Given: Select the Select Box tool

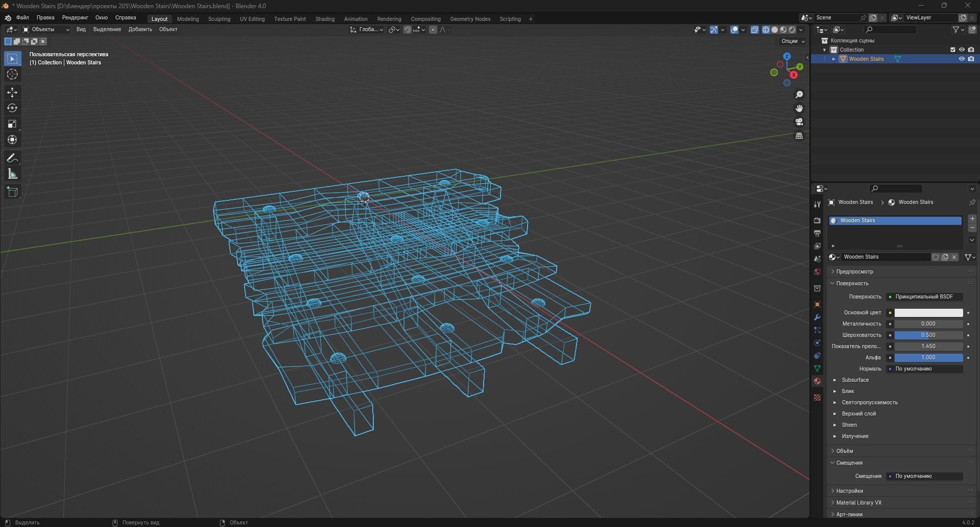Looking at the screenshot, I should pos(12,59).
